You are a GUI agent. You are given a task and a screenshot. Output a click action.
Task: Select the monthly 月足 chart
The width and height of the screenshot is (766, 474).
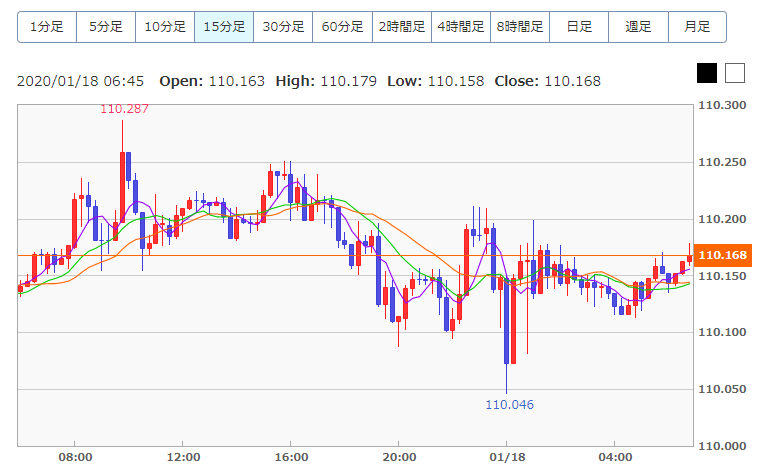697,27
